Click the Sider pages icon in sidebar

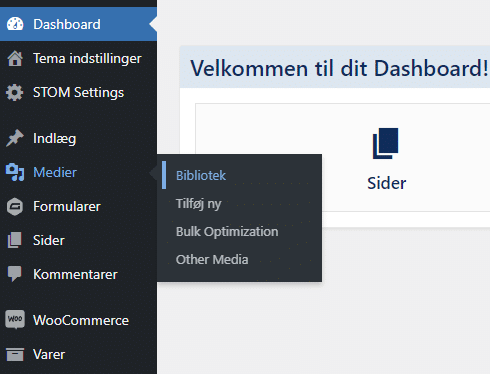(x=15, y=240)
